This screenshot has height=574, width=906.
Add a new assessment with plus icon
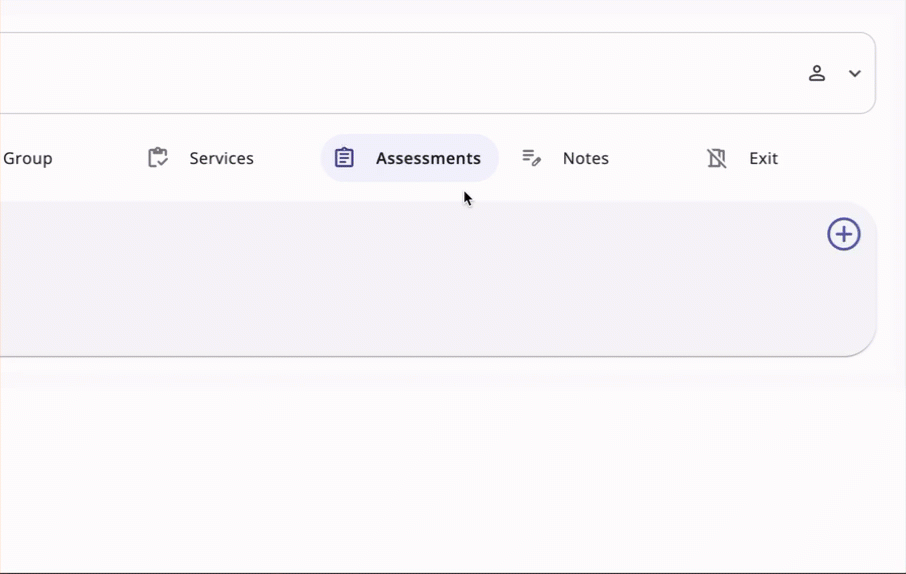(x=844, y=234)
